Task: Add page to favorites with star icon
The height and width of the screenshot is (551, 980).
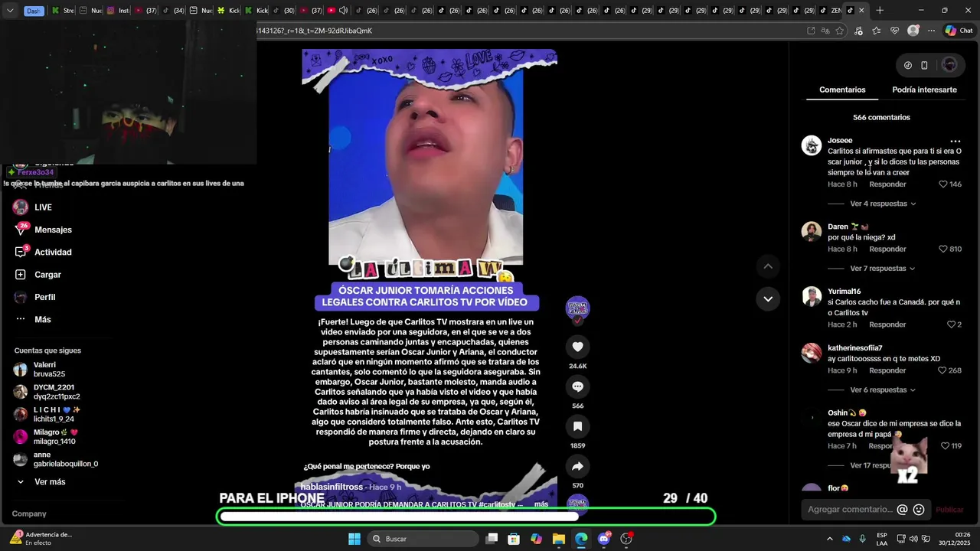Action: click(x=840, y=31)
